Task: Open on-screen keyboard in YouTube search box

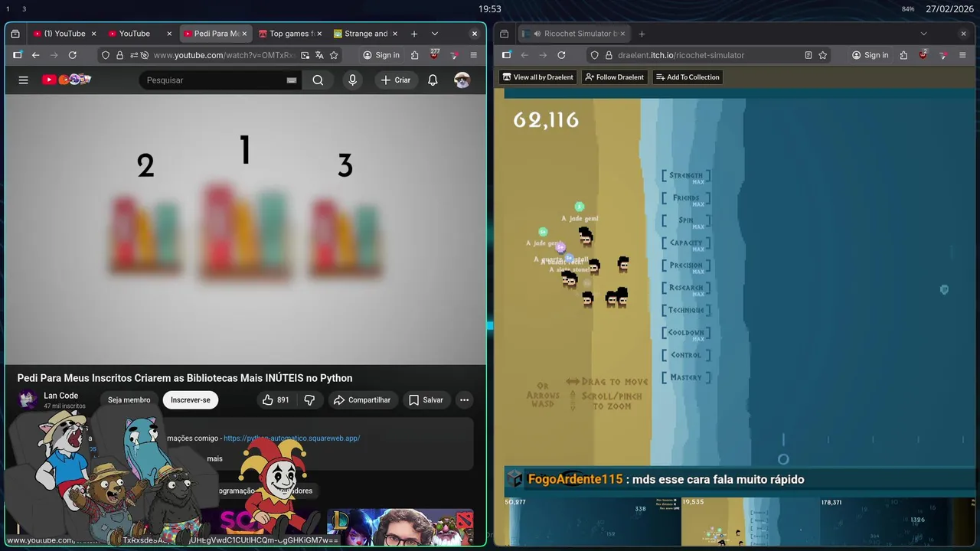Action: coord(292,80)
